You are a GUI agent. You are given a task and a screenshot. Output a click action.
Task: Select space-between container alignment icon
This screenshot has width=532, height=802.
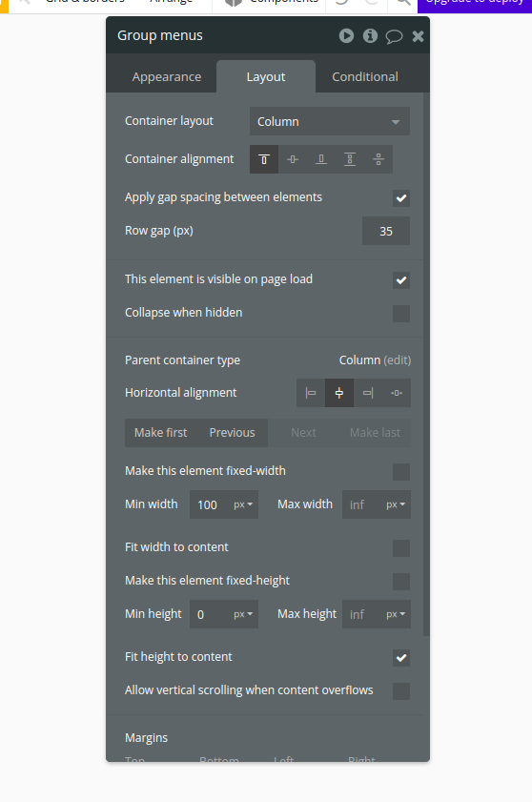[350, 159]
